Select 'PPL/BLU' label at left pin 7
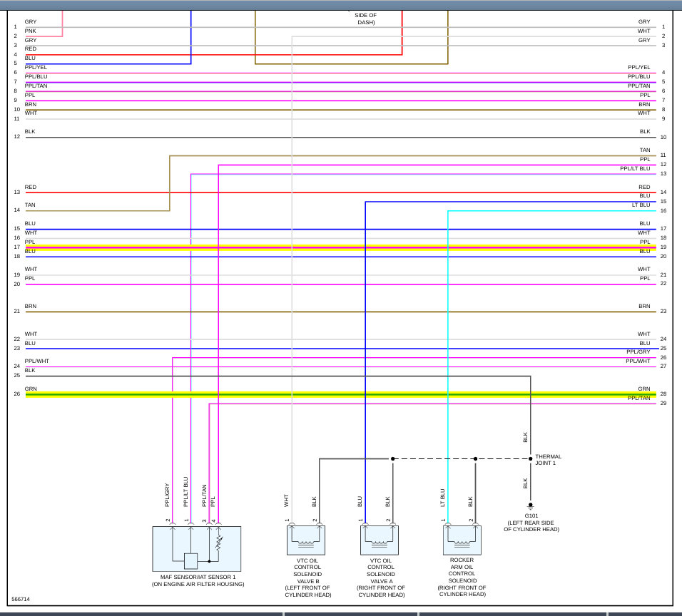 [36, 76]
